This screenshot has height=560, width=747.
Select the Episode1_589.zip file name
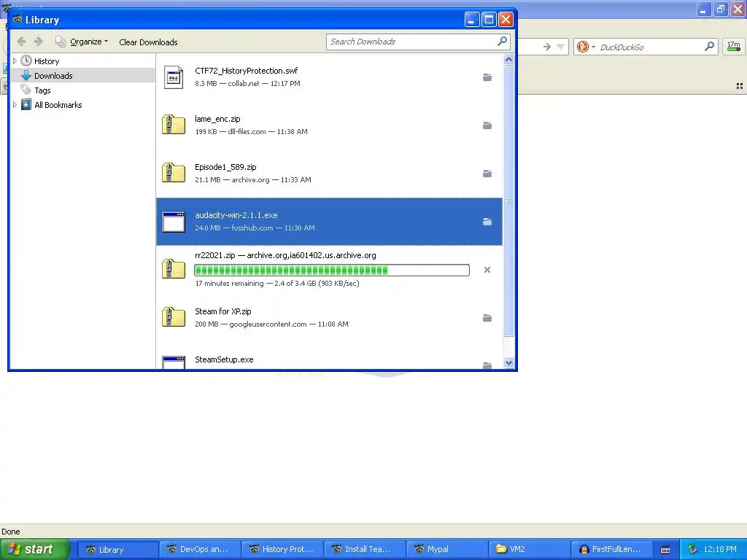(225, 167)
